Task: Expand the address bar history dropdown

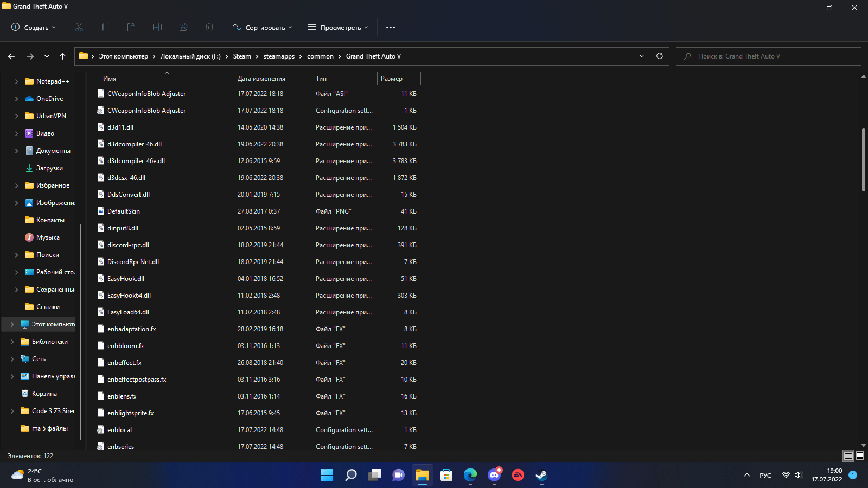Action: pos(642,56)
